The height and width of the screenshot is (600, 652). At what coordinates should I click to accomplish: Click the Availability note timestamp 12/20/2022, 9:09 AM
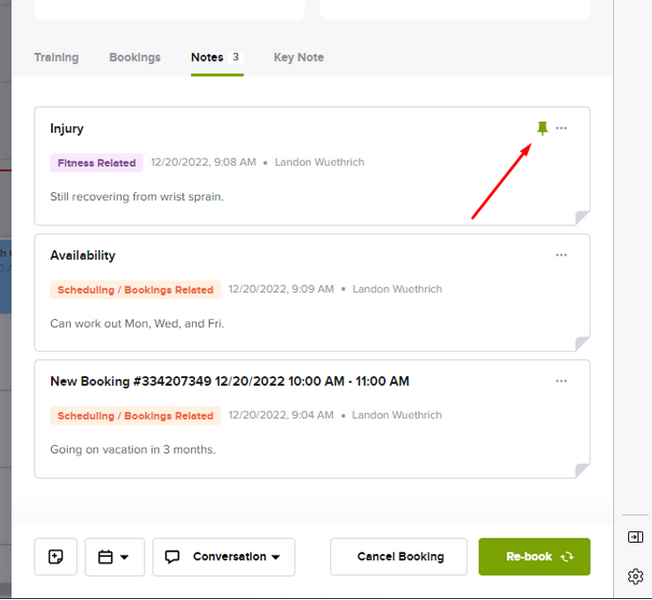[282, 289]
